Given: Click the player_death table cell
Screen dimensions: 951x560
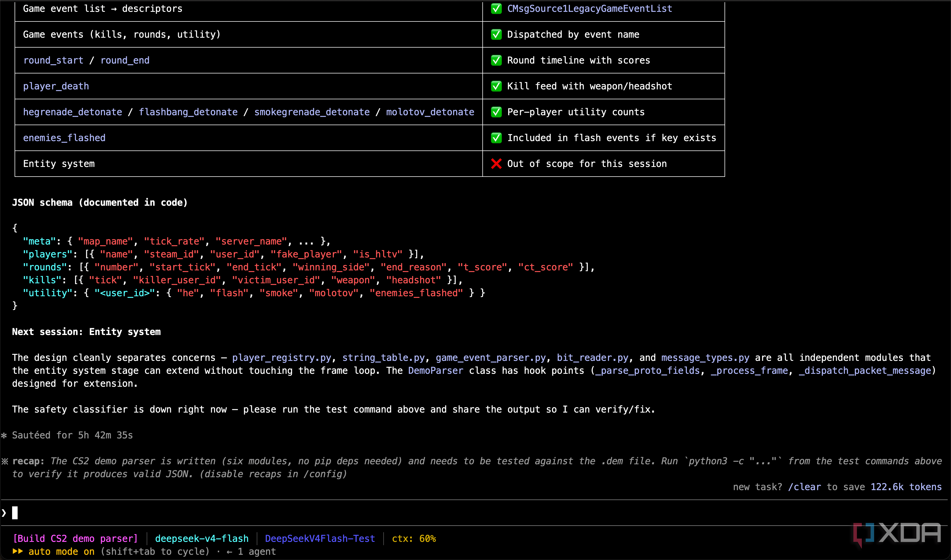Looking at the screenshot, I should (x=56, y=86).
